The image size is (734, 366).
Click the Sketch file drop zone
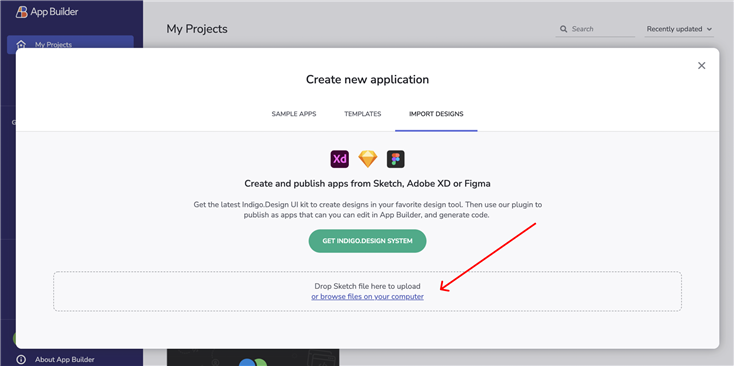click(367, 291)
